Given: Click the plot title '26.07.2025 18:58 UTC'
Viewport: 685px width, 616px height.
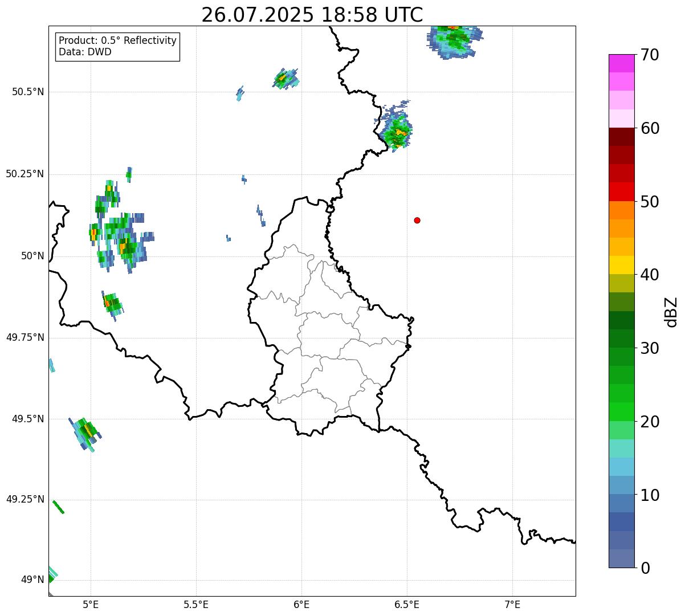Looking at the screenshot, I should pos(312,15).
